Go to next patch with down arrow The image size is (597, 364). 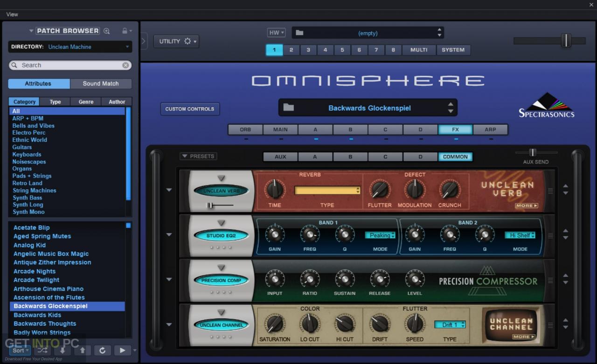[x=62, y=350]
